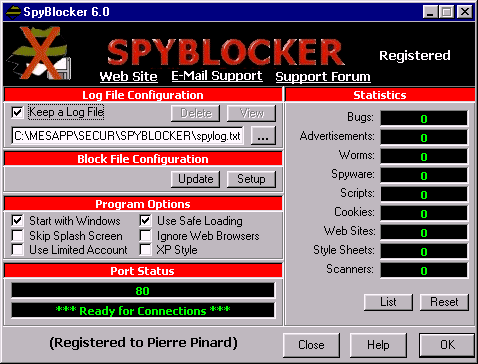Click the Cookies counter value
This screenshot has width=478, height=364.
click(424, 214)
